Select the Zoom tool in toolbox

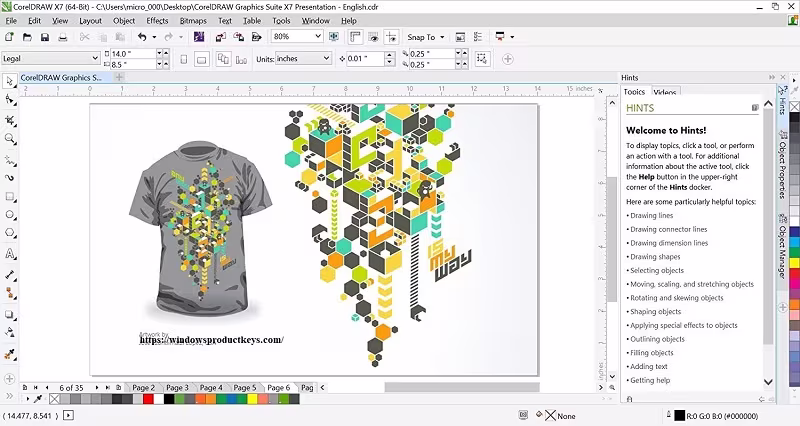(10, 139)
